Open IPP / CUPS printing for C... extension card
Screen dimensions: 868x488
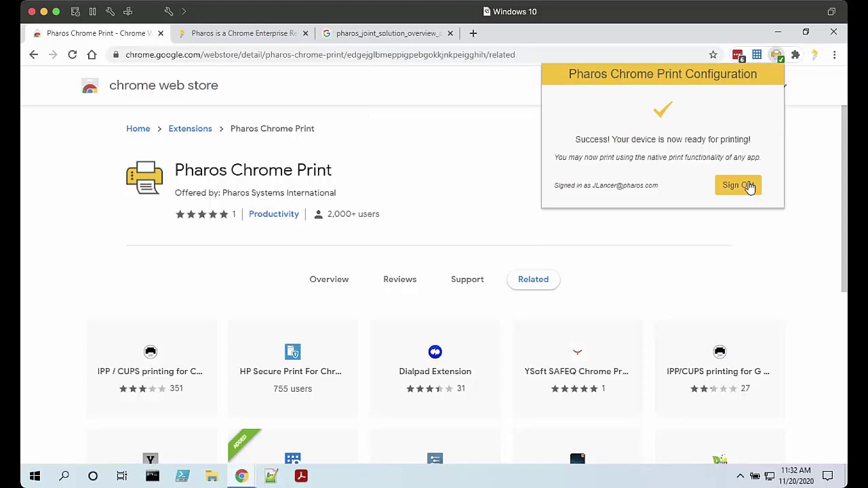[x=151, y=369]
